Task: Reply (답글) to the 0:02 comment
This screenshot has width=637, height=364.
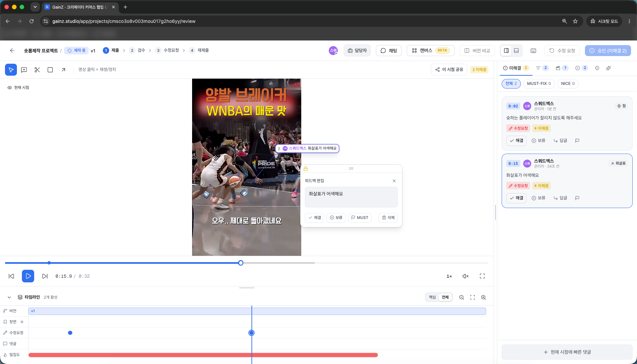Action: click(x=560, y=141)
